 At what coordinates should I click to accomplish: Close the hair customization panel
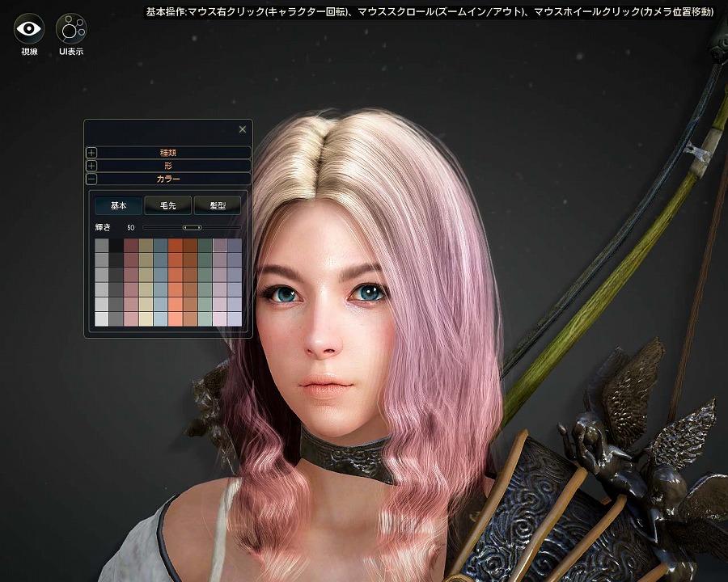(x=243, y=129)
